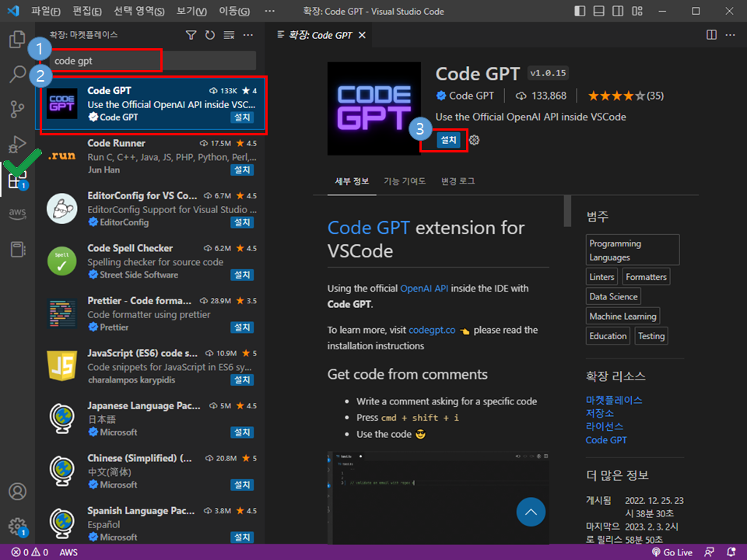Visit the codegpt.co link

(x=432, y=330)
